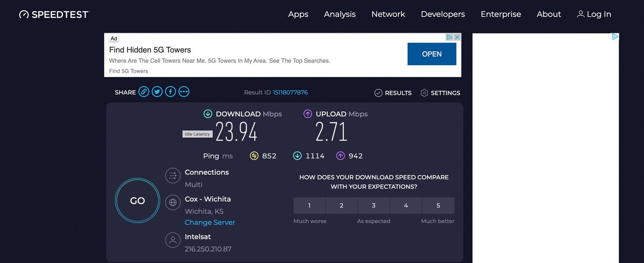Click Log In

(x=594, y=14)
